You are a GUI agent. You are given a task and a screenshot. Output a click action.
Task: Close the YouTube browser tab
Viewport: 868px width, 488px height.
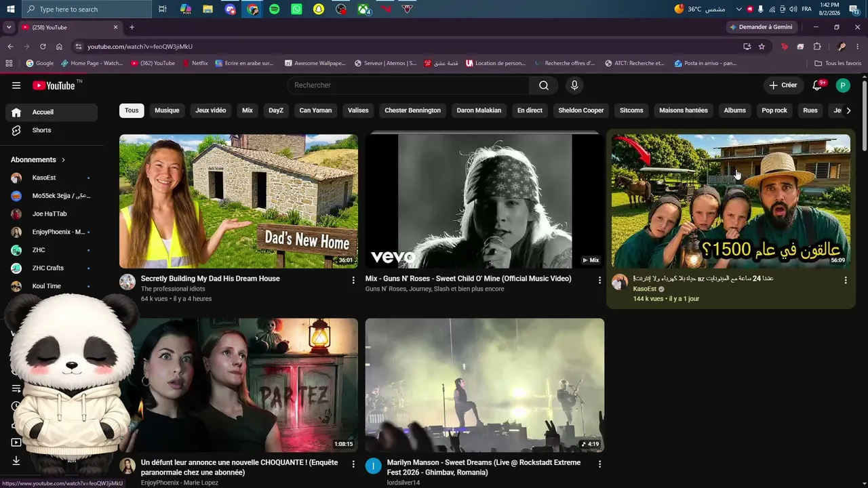[x=115, y=27]
